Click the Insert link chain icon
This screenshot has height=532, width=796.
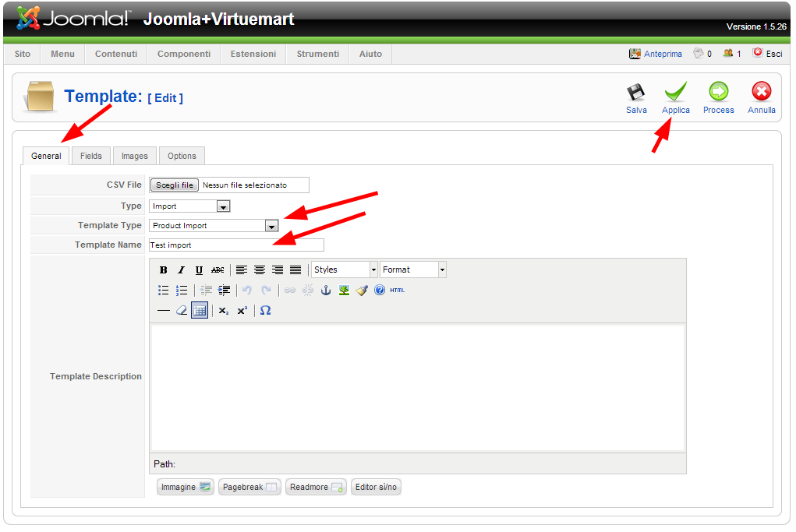tap(289, 291)
